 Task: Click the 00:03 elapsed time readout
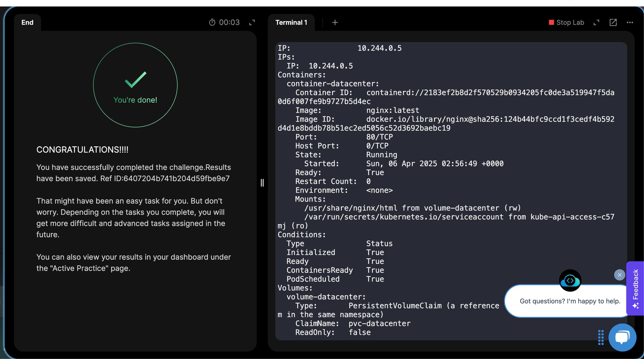229,23
